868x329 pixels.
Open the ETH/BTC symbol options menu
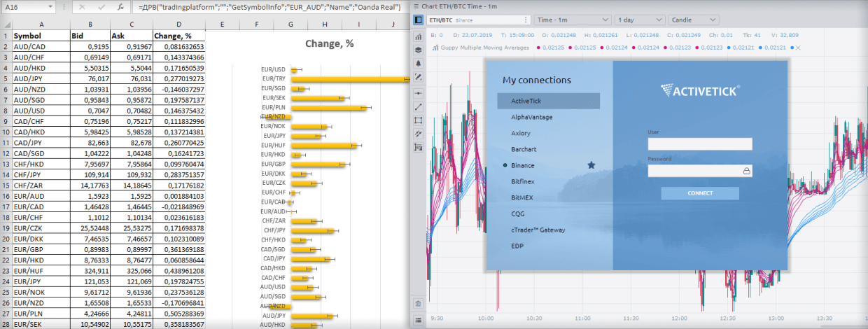tap(525, 20)
